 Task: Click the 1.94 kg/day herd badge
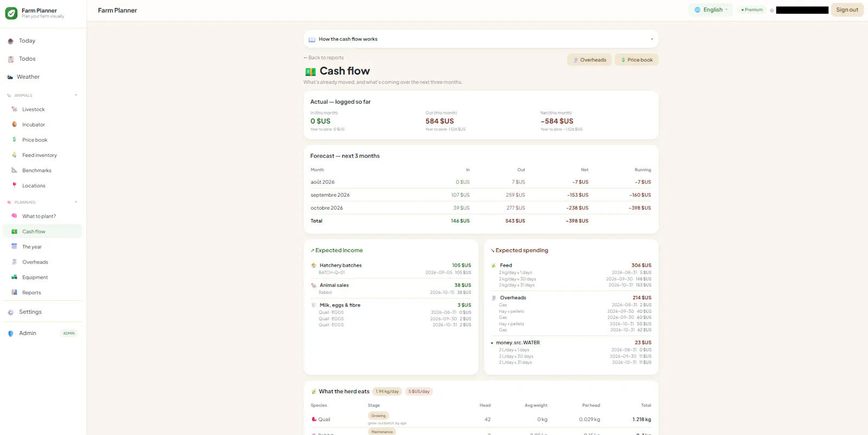tap(387, 392)
